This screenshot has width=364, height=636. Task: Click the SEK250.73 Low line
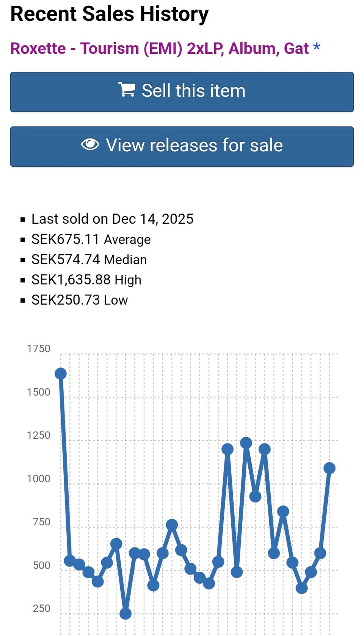[x=80, y=300]
